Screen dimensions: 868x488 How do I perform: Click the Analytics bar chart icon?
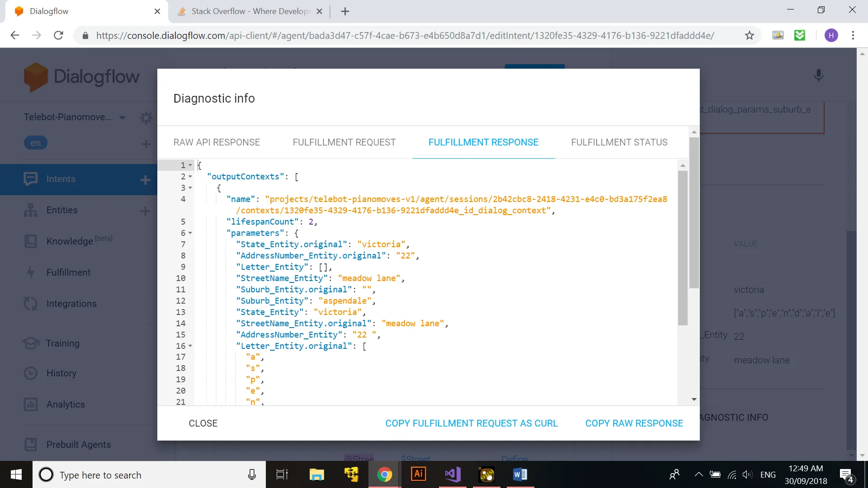point(30,404)
